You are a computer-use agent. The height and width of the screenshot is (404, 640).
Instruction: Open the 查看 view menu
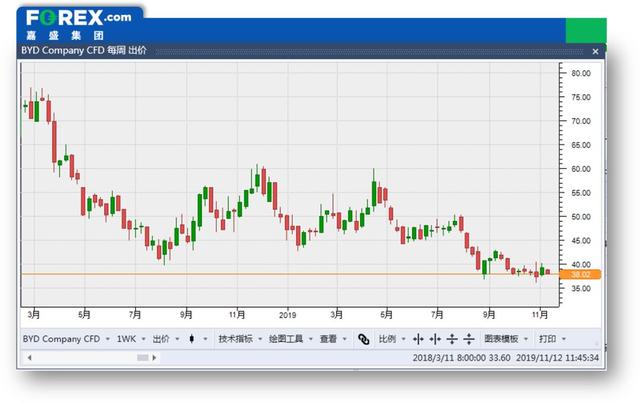333,339
